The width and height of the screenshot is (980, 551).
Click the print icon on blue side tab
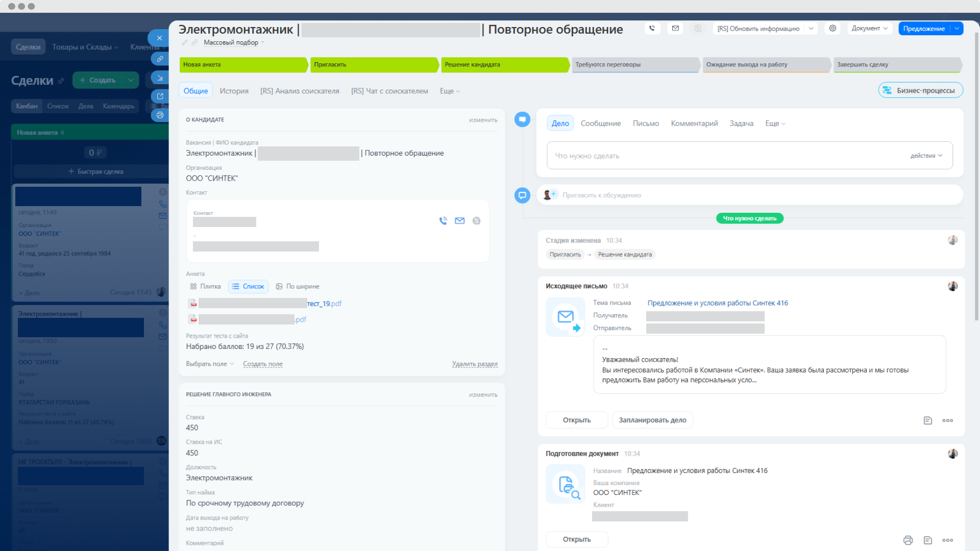(x=160, y=115)
